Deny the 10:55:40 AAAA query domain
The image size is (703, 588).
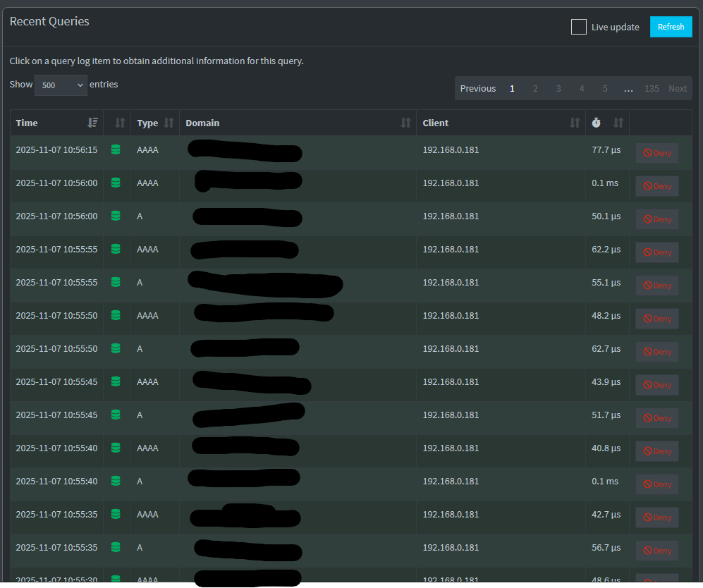657,451
